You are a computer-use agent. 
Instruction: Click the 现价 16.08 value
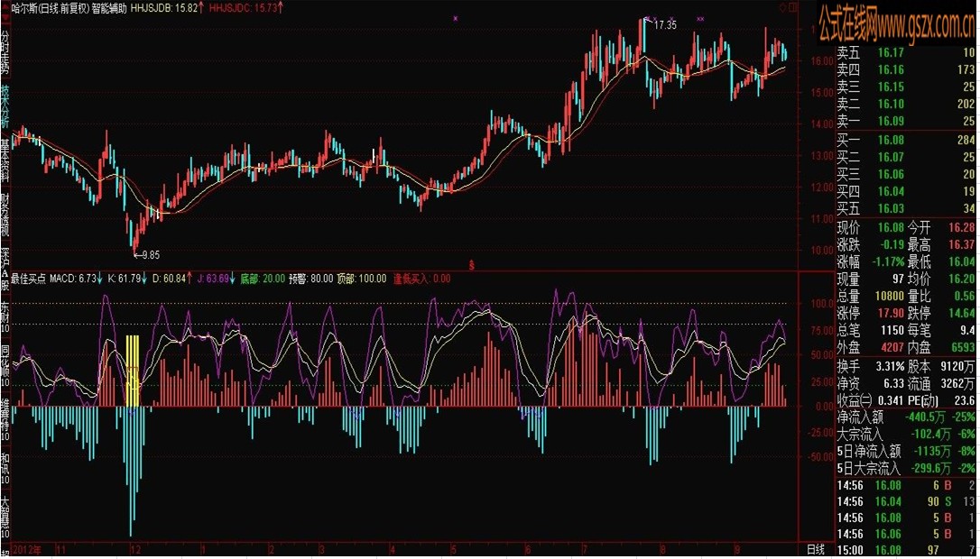click(891, 228)
